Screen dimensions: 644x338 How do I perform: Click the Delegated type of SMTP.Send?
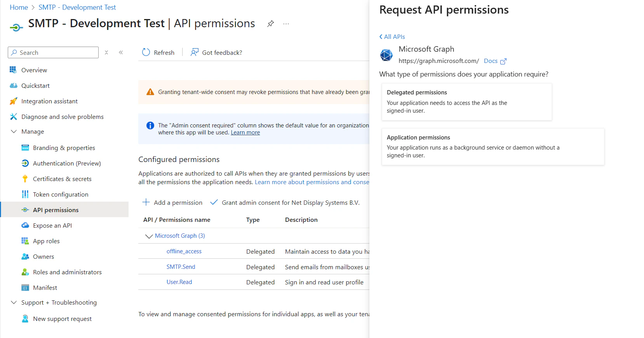tap(260, 267)
